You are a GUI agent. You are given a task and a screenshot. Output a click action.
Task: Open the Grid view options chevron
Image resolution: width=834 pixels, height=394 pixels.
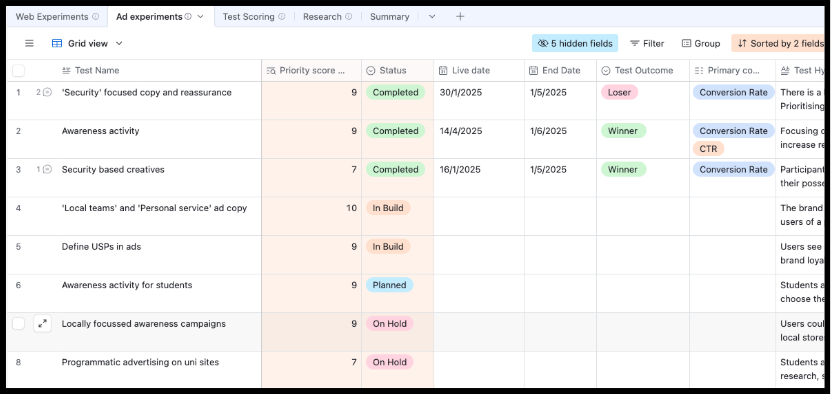pyautogui.click(x=119, y=44)
